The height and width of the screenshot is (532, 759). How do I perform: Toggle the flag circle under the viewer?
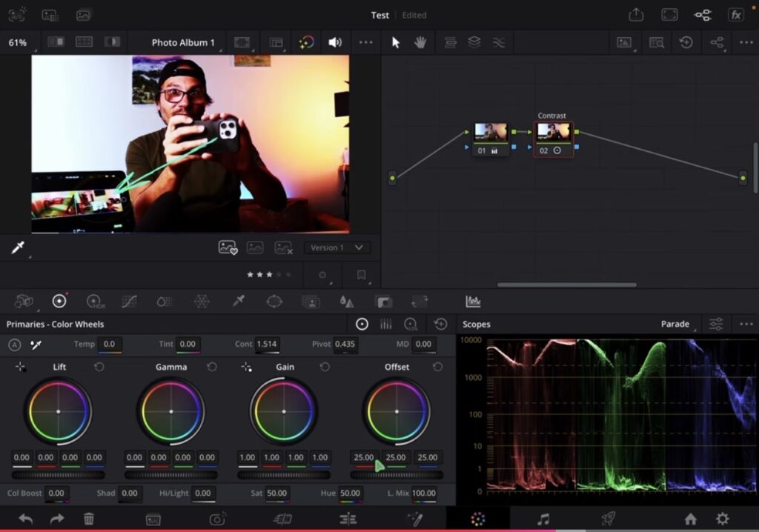[x=322, y=275]
